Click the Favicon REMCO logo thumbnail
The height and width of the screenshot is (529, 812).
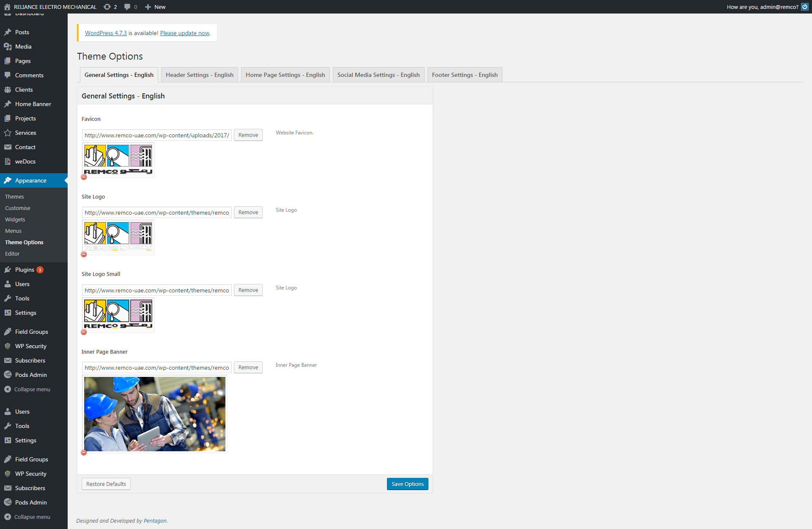pyautogui.click(x=118, y=160)
